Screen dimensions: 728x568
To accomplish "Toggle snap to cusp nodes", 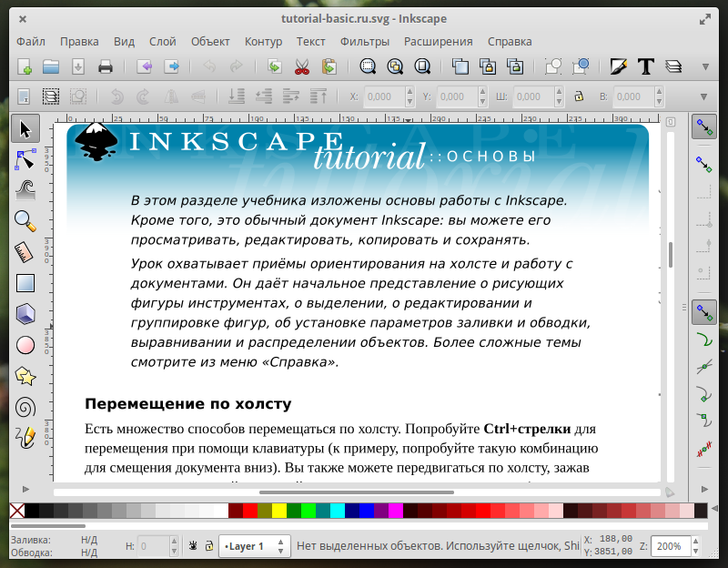I will coord(704,394).
